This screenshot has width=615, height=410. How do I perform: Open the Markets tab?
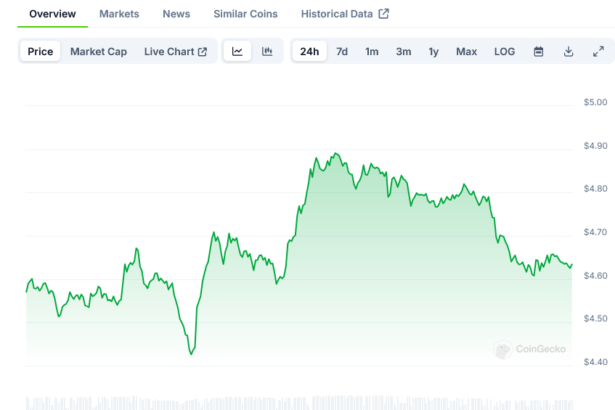point(119,14)
